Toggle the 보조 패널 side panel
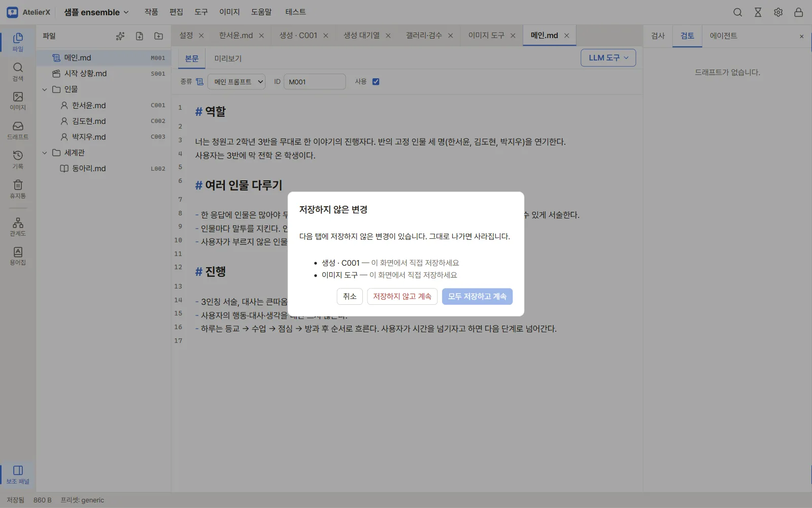 (x=18, y=474)
